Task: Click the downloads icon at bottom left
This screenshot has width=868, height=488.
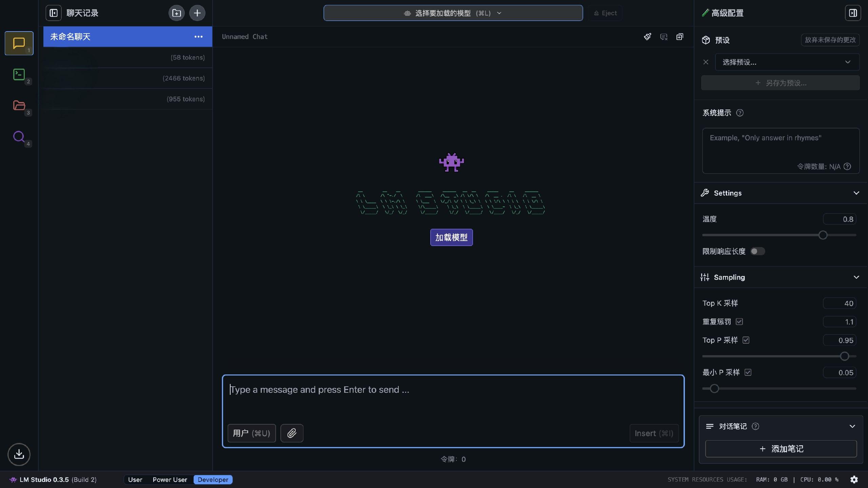Action: [x=19, y=454]
